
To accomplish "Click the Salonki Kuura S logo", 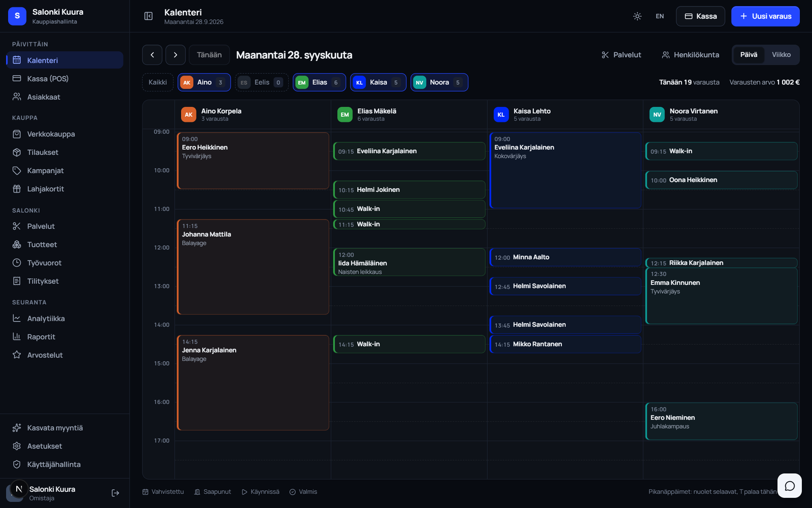I will pyautogui.click(x=17, y=16).
